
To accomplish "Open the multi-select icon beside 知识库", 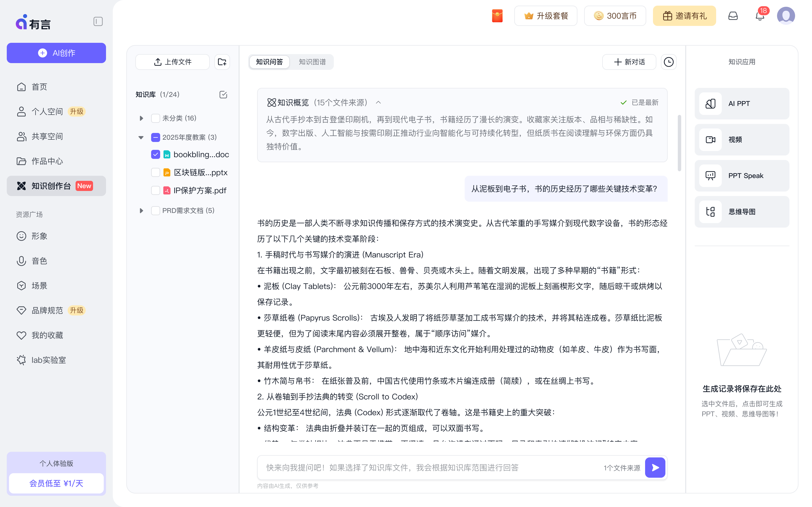I will point(223,95).
